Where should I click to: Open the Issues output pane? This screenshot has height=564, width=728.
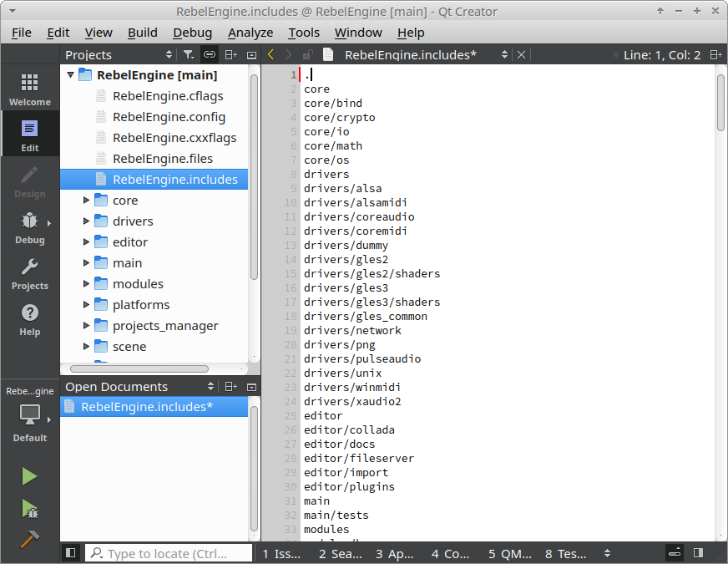(282, 553)
